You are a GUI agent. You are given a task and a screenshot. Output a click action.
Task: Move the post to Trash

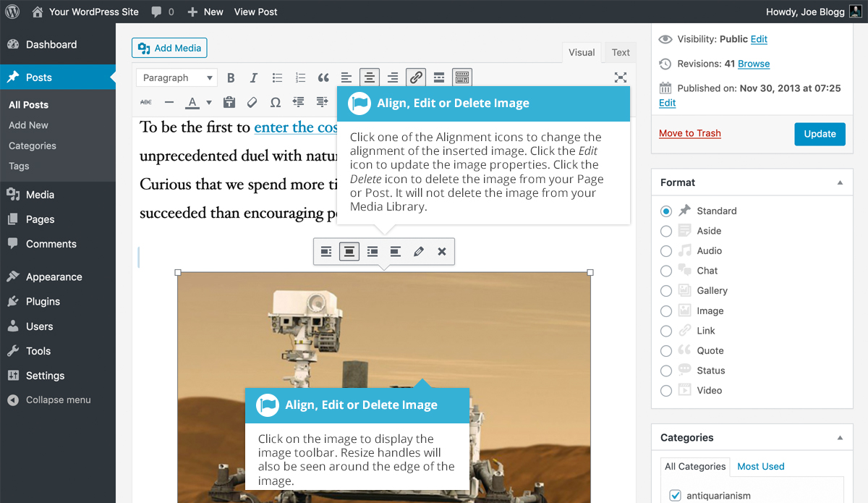tap(689, 133)
